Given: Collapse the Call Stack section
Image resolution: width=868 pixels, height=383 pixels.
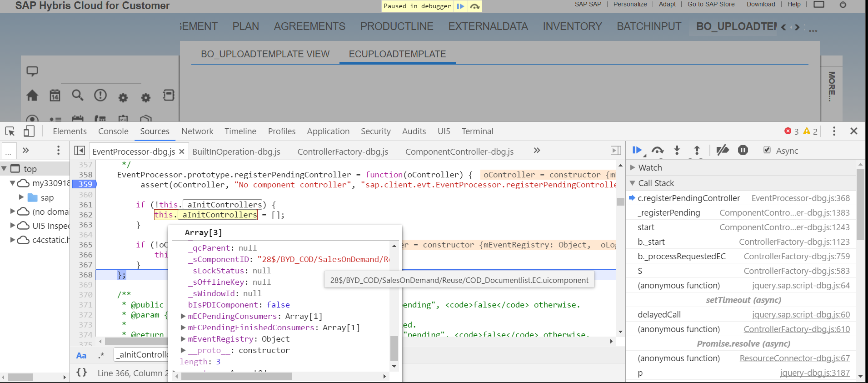Looking at the screenshot, I should 633,183.
